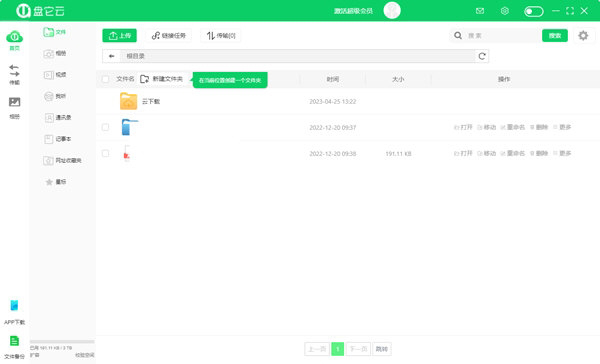Click the green upload button
The image size is (600, 364).
tap(119, 36)
